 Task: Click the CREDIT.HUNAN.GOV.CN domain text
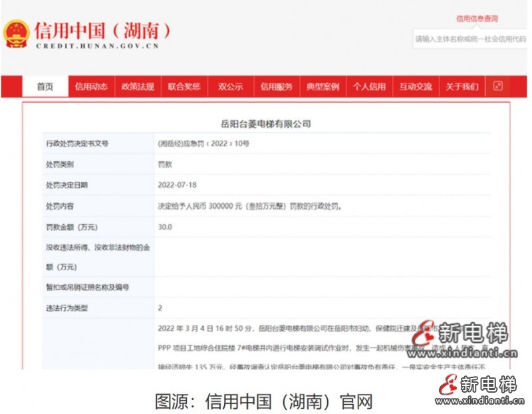click(x=97, y=47)
